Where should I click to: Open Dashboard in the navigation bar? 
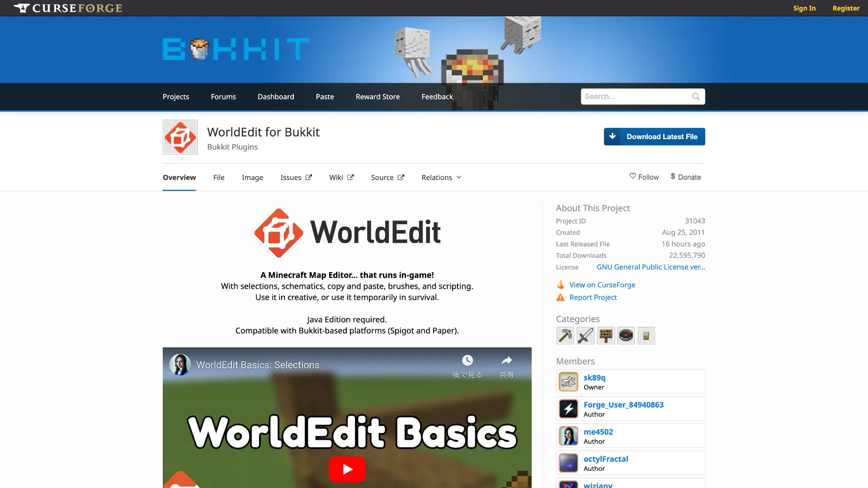coord(276,97)
